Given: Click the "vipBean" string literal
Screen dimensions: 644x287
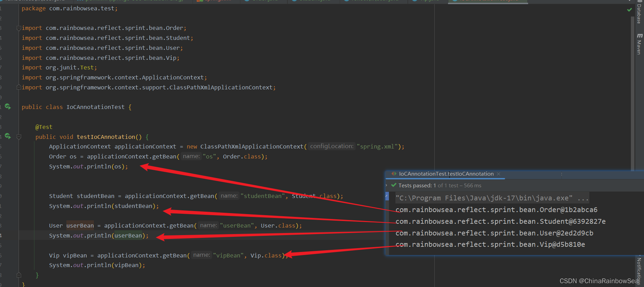Looking at the screenshot, I should [228, 255].
